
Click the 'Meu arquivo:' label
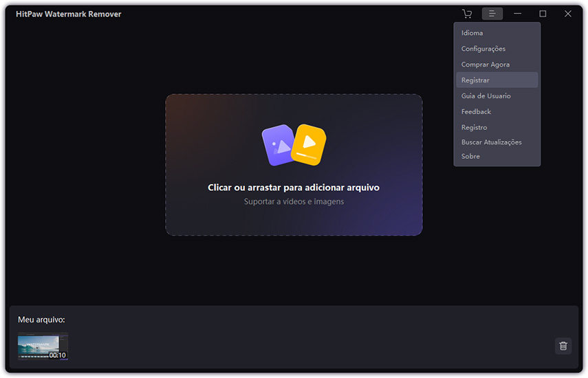(x=41, y=320)
